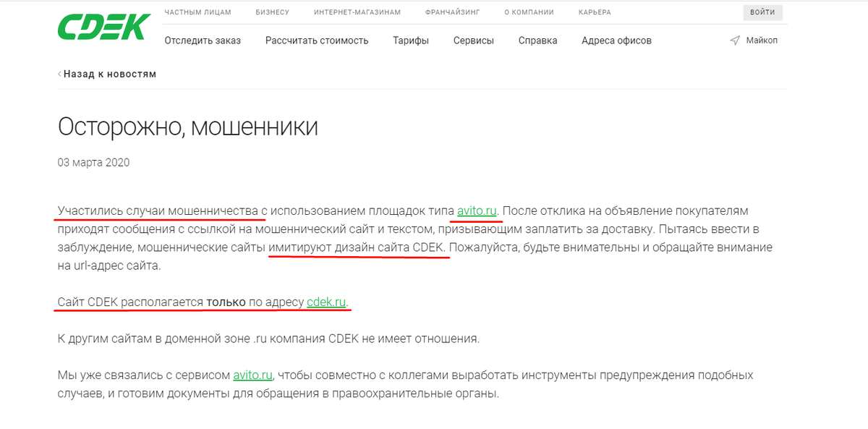Open Рассчитать стоимость page
The width and height of the screenshot is (868, 429).
point(317,41)
